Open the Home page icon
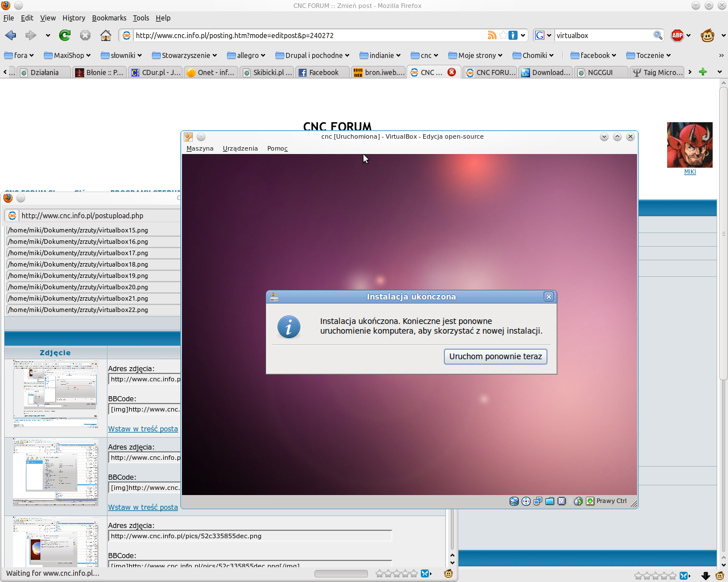Image resolution: width=728 pixels, height=582 pixels. click(x=106, y=35)
